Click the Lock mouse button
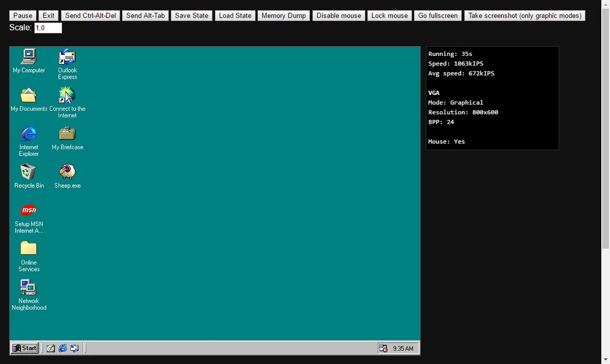 [x=389, y=16]
